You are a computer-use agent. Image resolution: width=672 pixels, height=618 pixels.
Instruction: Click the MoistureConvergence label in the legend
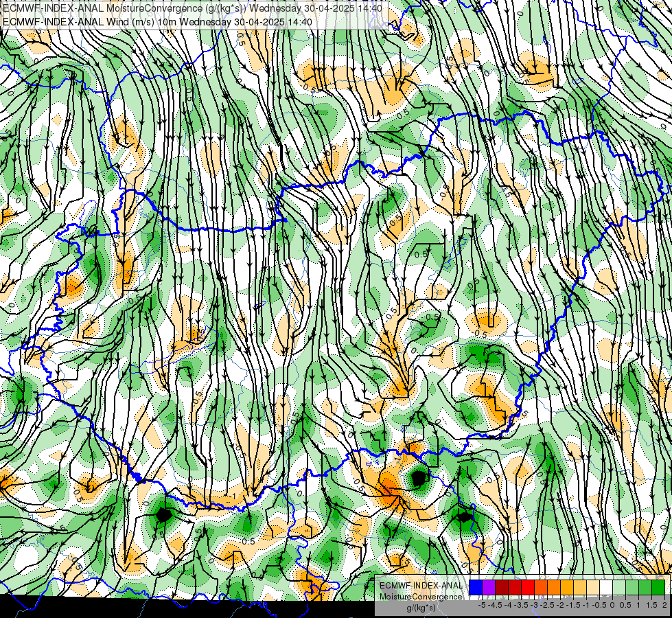click(x=421, y=597)
